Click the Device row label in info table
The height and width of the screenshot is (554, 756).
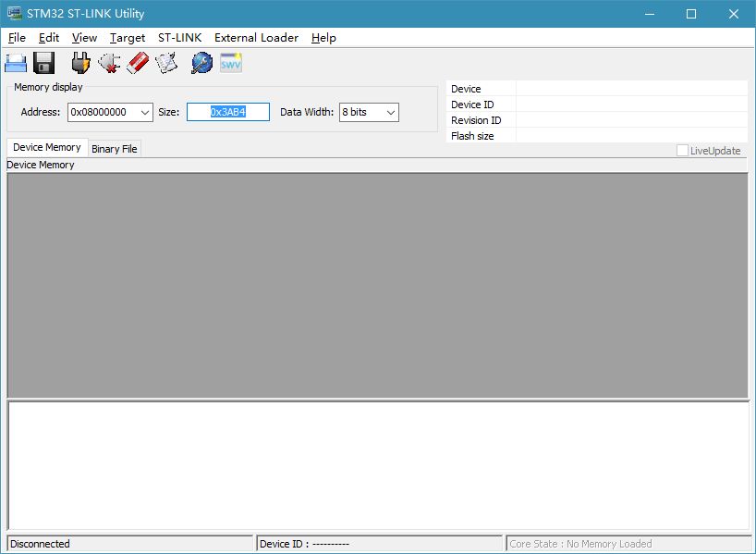(466, 89)
